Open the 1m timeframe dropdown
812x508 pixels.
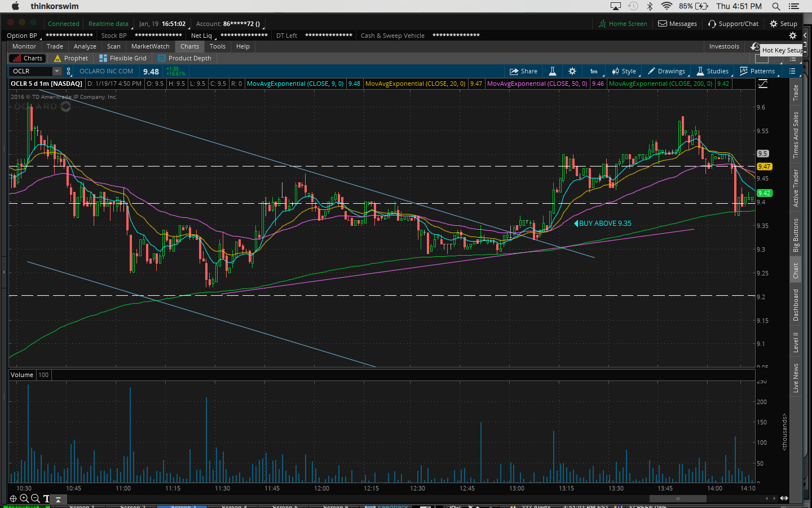[594, 71]
